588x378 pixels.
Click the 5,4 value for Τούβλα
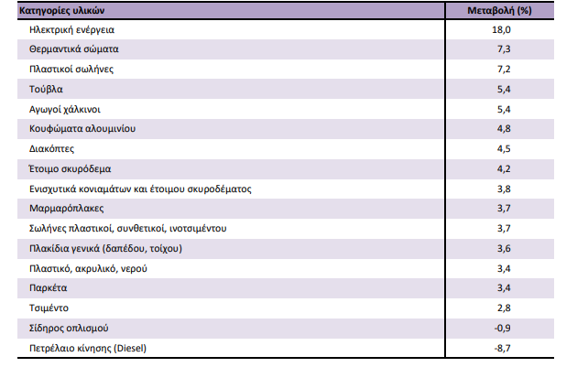pos(504,89)
